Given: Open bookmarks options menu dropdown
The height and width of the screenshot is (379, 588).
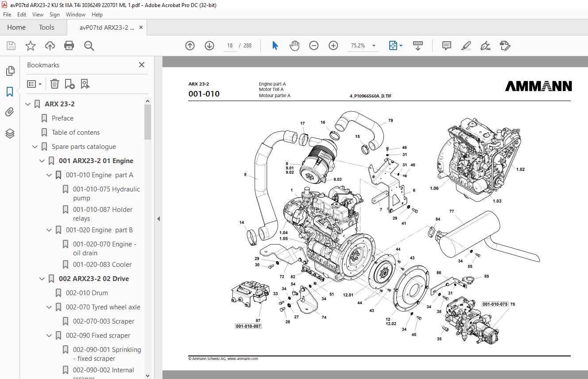Looking at the screenshot, I should (x=34, y=84).
